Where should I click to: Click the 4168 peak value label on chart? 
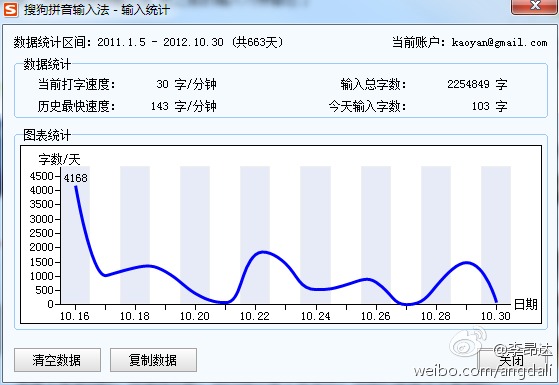point(76,178)
